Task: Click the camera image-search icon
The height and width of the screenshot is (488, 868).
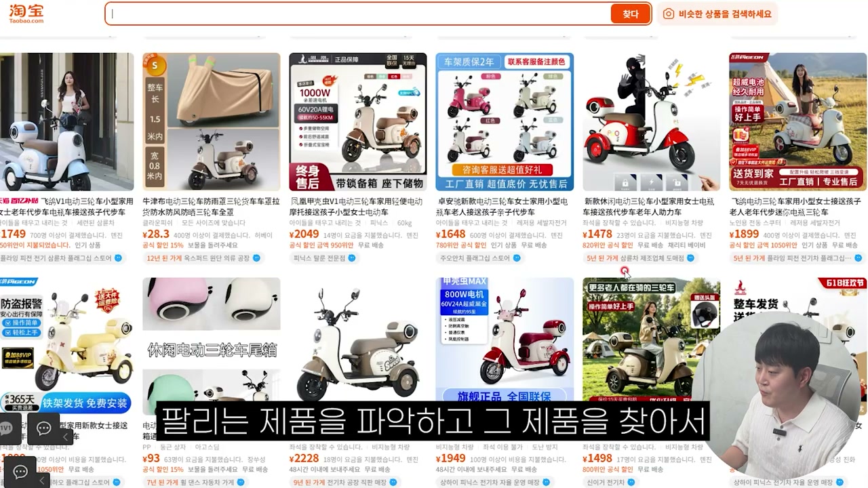Action: [668, 14]
